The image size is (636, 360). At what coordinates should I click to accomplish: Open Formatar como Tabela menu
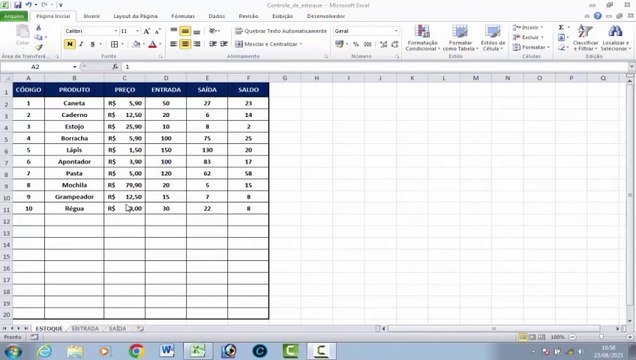point(460,38)
